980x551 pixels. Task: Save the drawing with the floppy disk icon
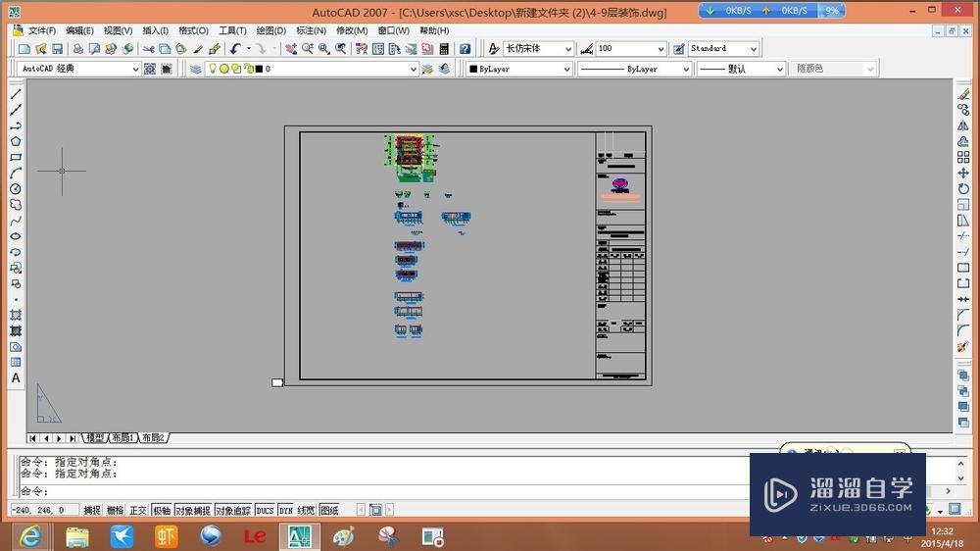[x=57, y=49]
